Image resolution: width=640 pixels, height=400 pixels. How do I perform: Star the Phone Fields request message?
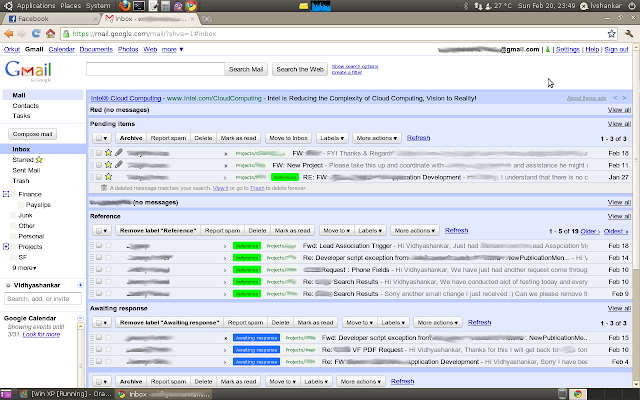tap(109, 269)
